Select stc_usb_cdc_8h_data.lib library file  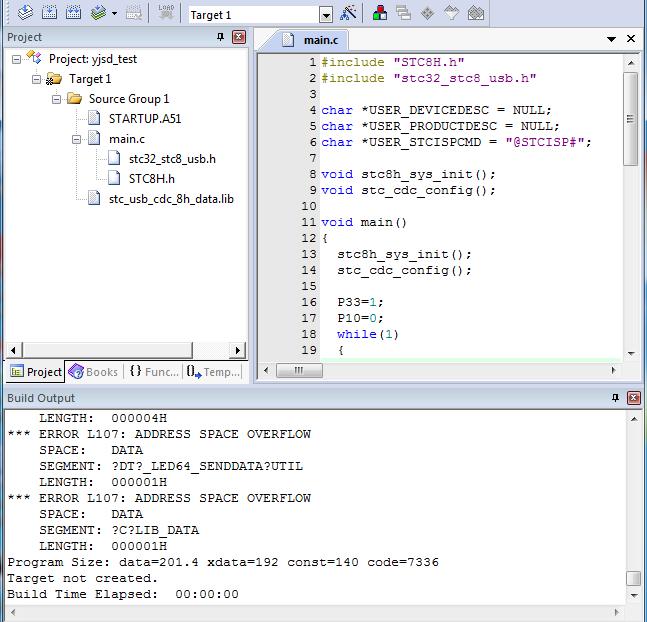pos(171,199)
